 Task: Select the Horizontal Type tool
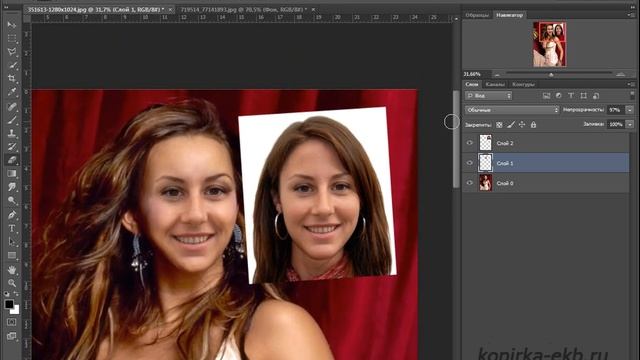12,228
